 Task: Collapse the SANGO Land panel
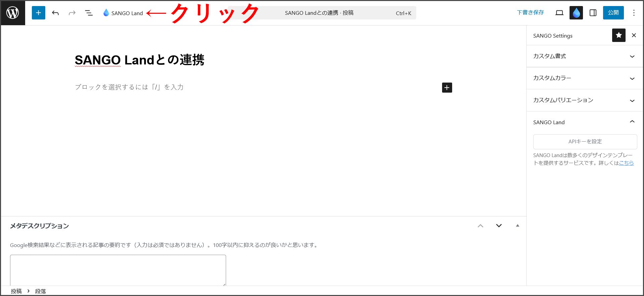tap(585, 122)
